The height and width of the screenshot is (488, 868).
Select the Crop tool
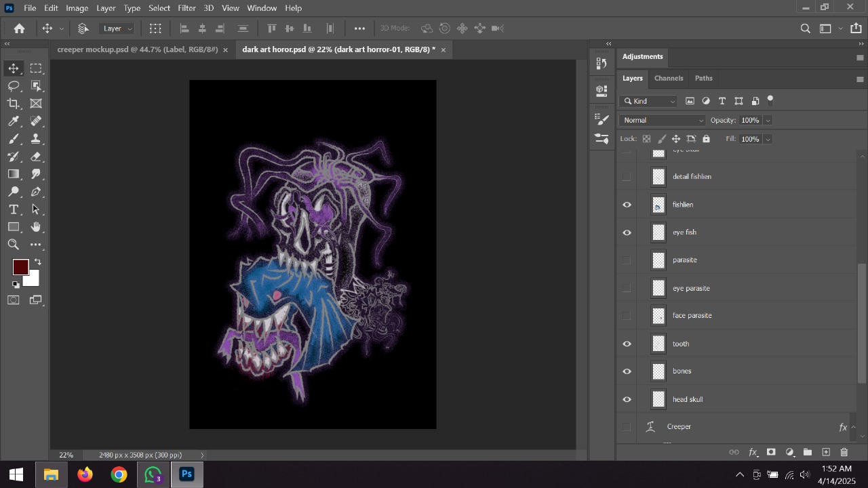pyautogui.click(x=14, y=104)
